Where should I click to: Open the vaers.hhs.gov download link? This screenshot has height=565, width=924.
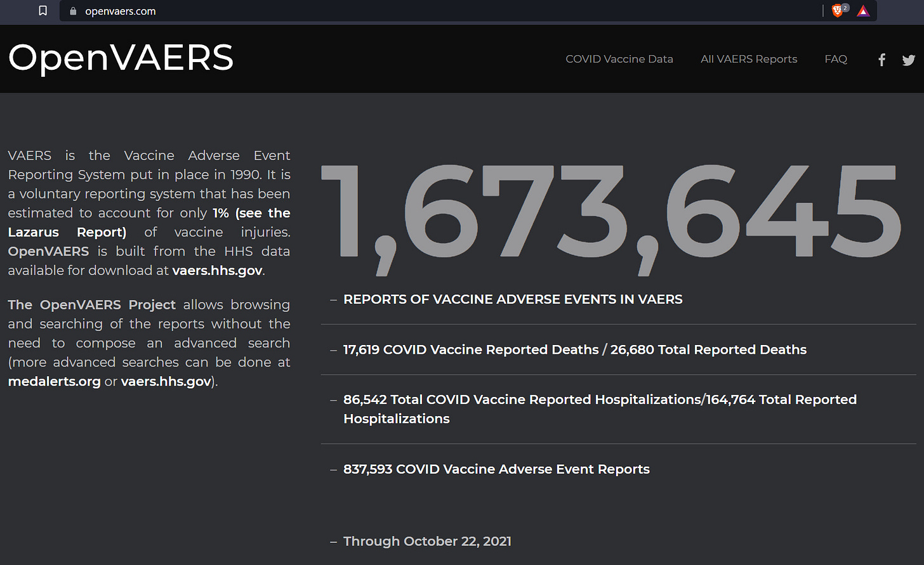click(x=217, y=270)
